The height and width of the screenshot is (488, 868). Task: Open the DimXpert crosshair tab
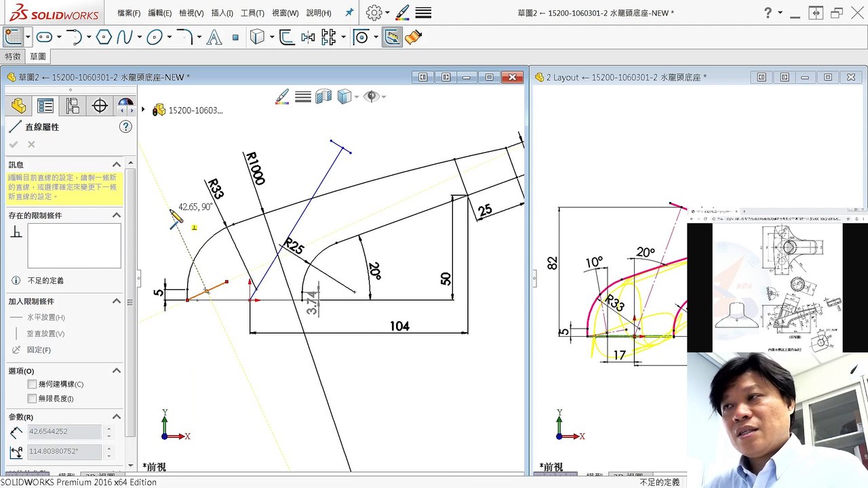click(x=100, y=106)
